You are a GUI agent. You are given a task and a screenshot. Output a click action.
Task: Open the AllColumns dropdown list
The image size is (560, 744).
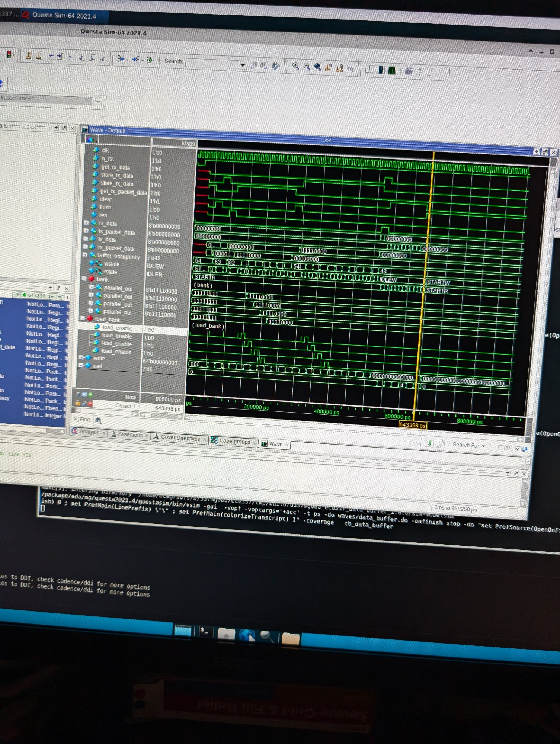[x=97, y=101]
